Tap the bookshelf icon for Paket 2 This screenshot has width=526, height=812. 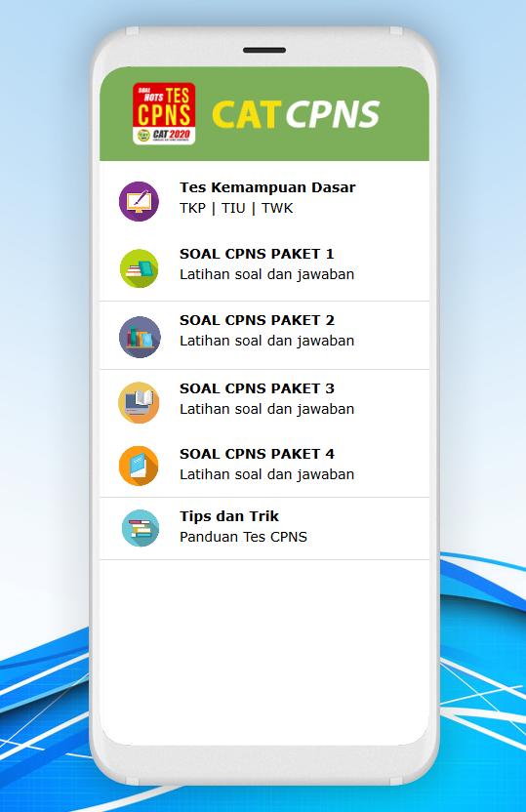(x=140, y=337)
